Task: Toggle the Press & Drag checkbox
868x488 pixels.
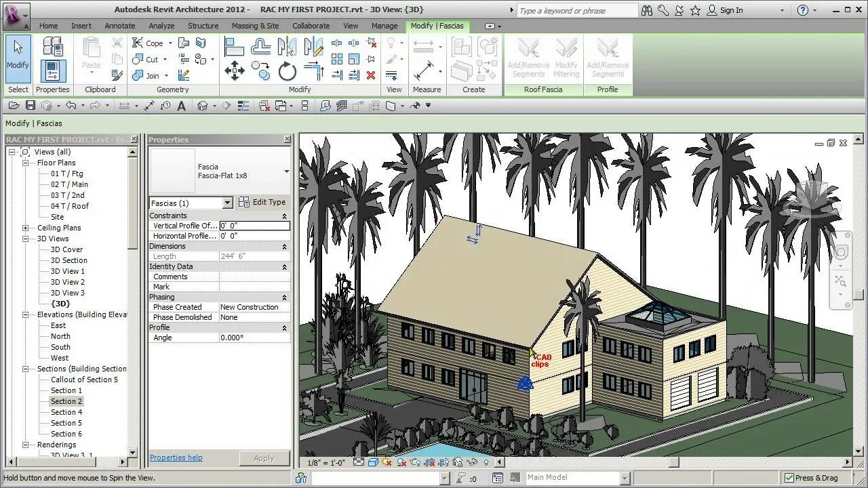Action: coord(789,478)
